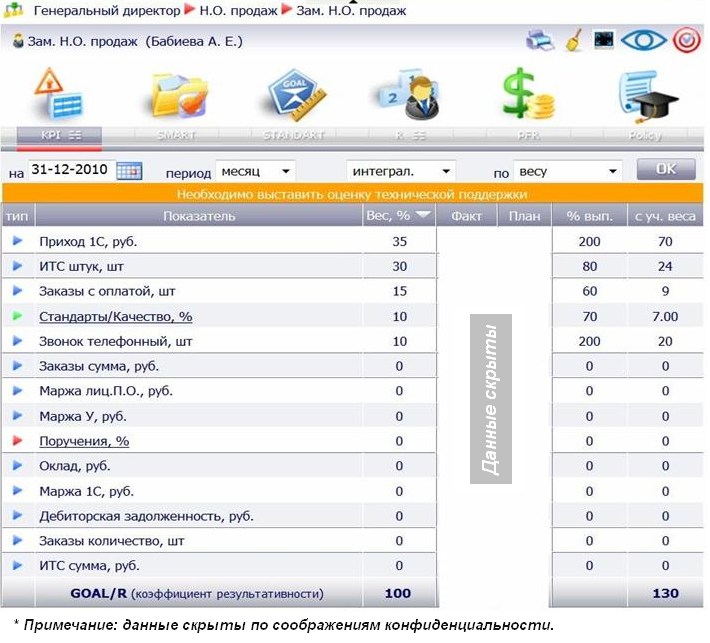Select the Дебиторская задолженность, руб. text
This screenshot has width=710, height=643.
tap(146, 516)
